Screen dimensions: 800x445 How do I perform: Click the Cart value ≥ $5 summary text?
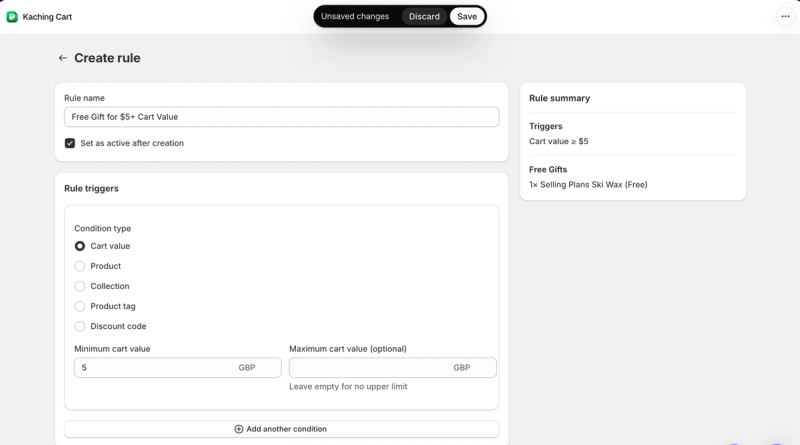pos(559,141)
